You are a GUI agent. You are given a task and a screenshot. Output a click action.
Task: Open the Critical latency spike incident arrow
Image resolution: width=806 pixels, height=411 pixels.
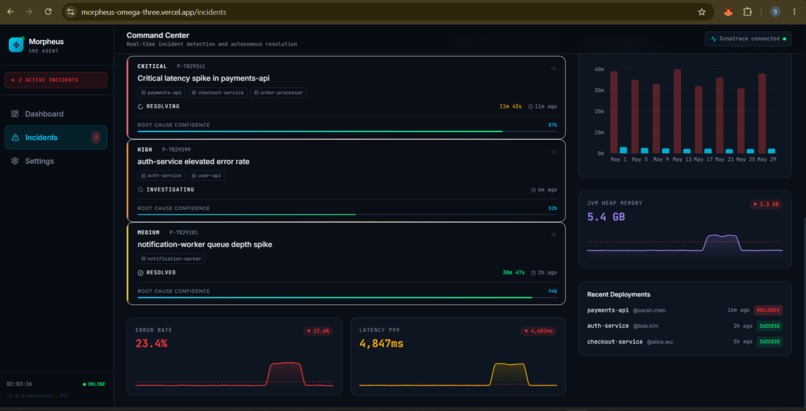[553, 68]
